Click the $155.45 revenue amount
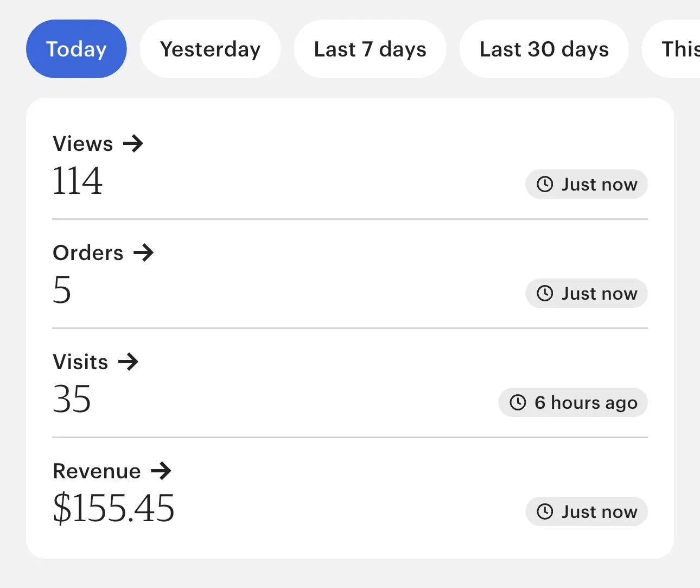 tap(113, 508)
